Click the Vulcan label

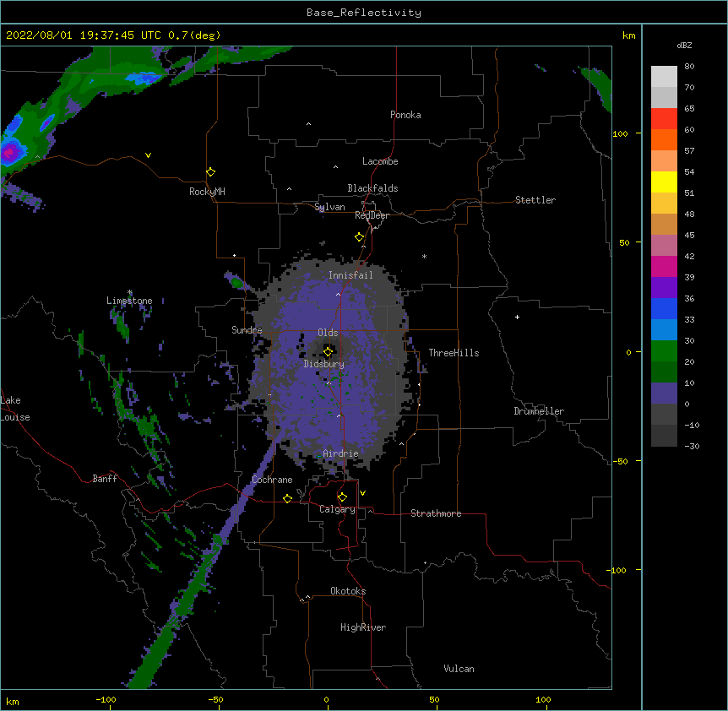459,669
